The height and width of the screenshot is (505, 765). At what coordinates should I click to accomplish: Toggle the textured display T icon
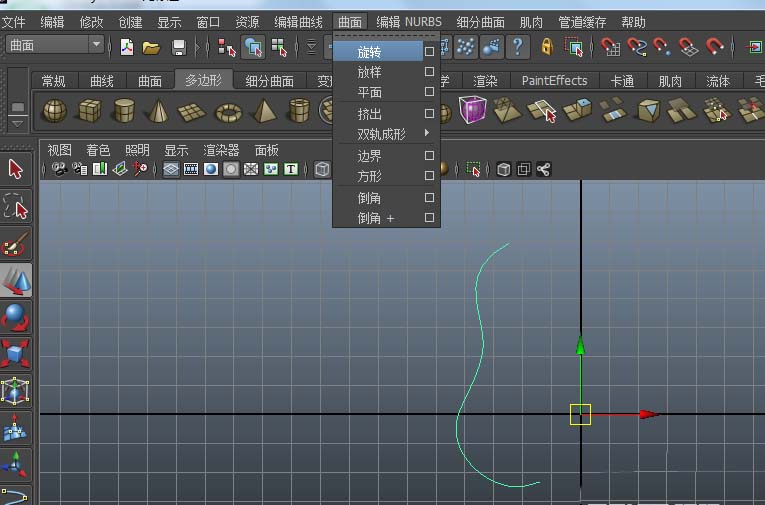click(291, 169)
